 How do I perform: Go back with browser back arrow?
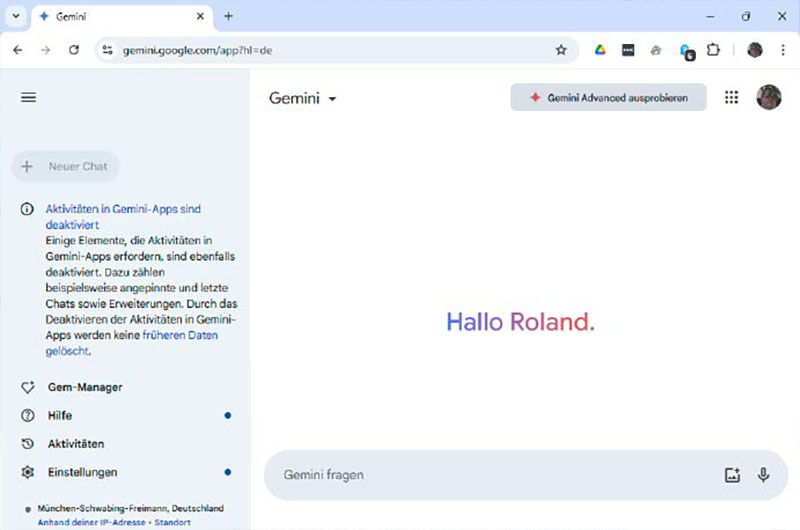coord(18,50)
